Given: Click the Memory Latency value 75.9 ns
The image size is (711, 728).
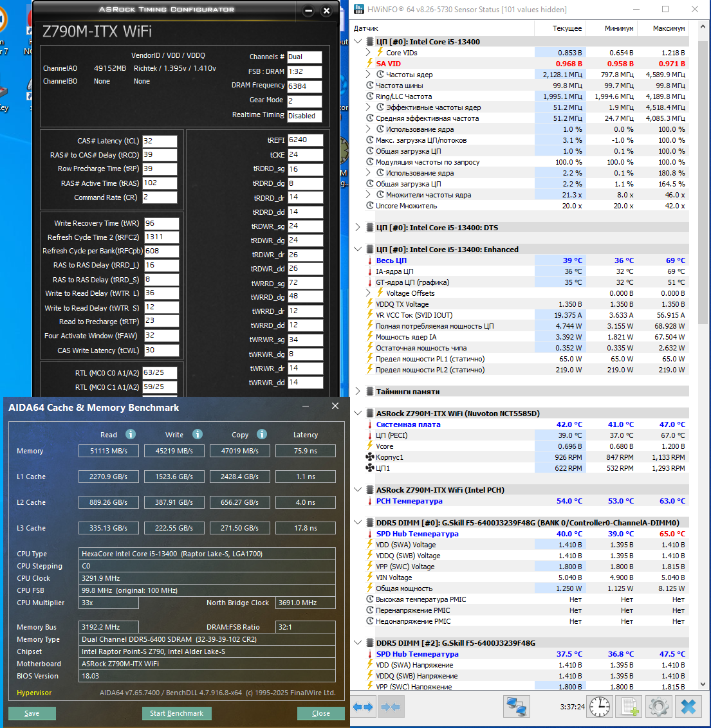Looking at the screenshot, I should (x=305, y=451).
